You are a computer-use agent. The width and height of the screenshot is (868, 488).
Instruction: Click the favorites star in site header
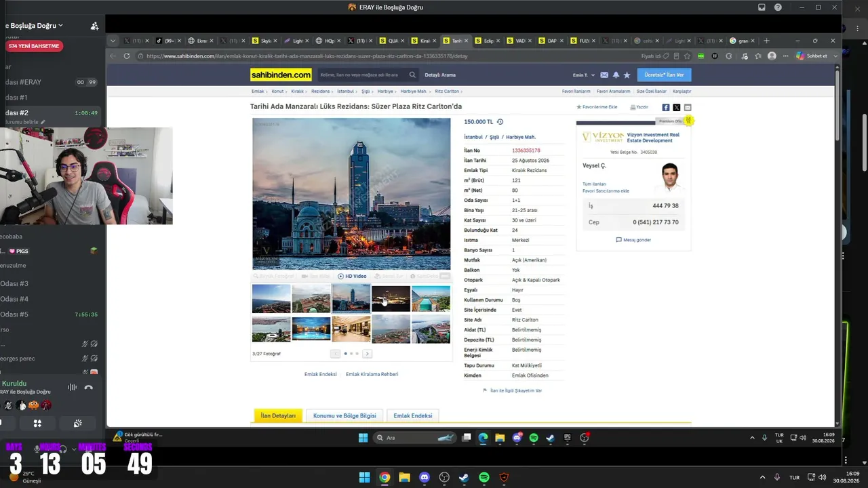[x=627, y=75]
